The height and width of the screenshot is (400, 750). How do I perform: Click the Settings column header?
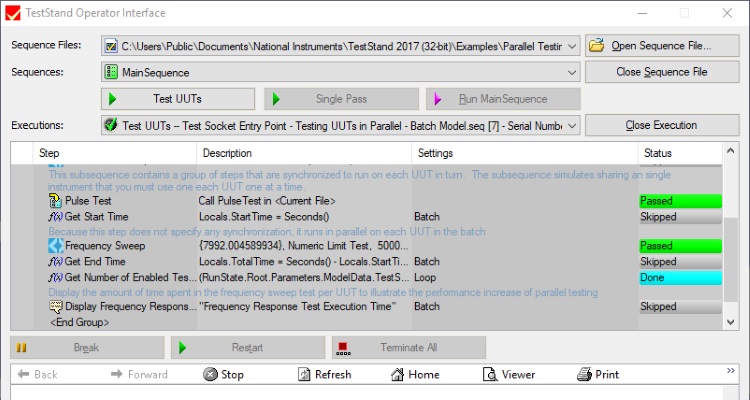(x=525, y=153)
